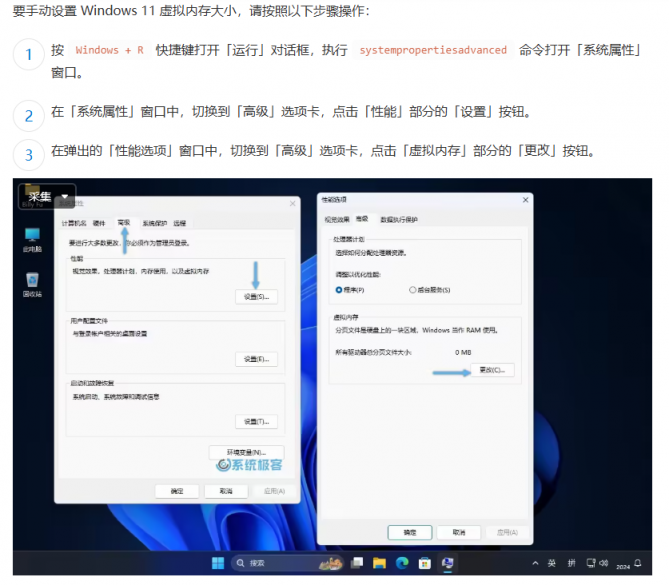Image resolution: width=669 pixels, height=585 pixels.
Task: Select the 程序(P) radio button
Action: (339, 289)
